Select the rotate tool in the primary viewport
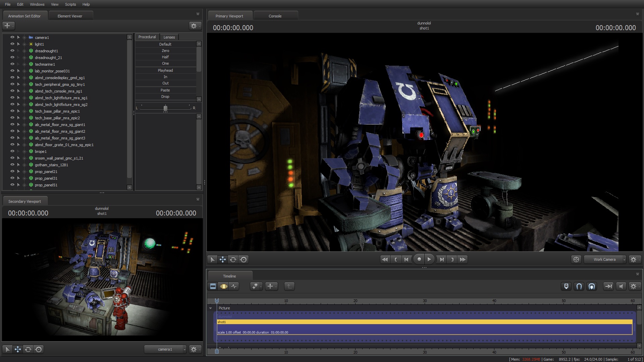The height and width of the screenshot is (362, 644). point(233,259)
